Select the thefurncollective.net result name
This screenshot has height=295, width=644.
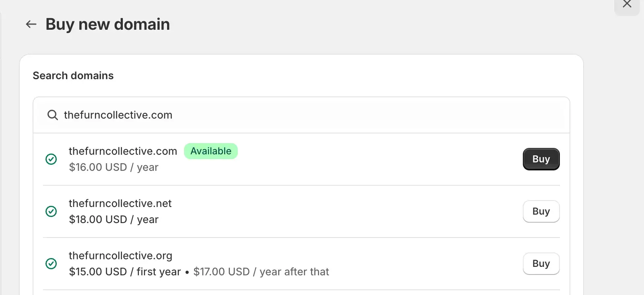click(x=120, y=203)
